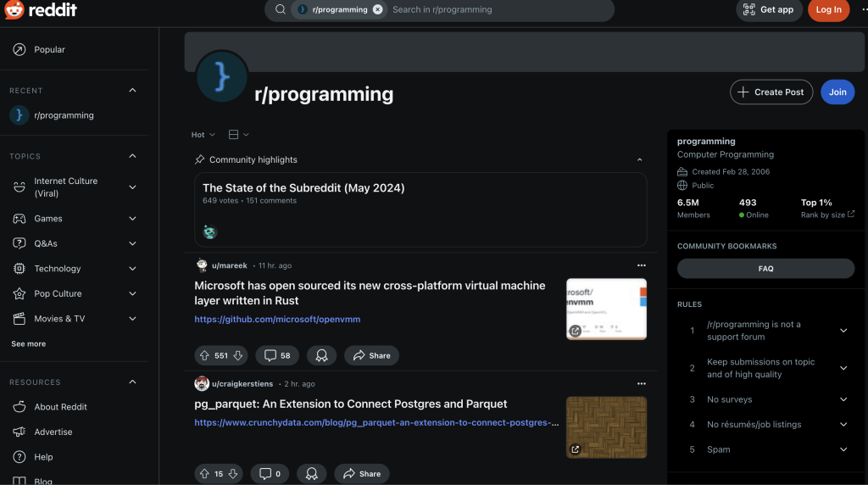Click the pg_parquet post thumbnail
Image resolution: width=868 pixels, height=485 pixels.
[x=606, y=427]
